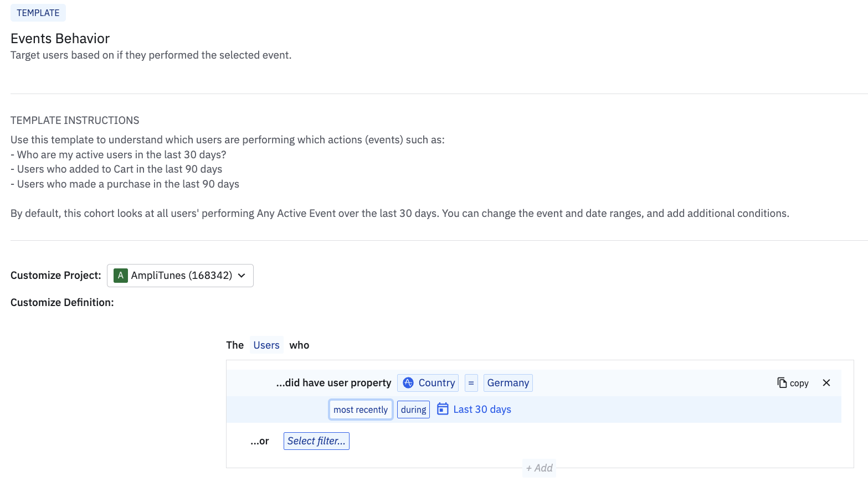Image resolution: width=868 pixels, height=487 pixels.
Task: Open the equals operator selector
Action: 471,383
